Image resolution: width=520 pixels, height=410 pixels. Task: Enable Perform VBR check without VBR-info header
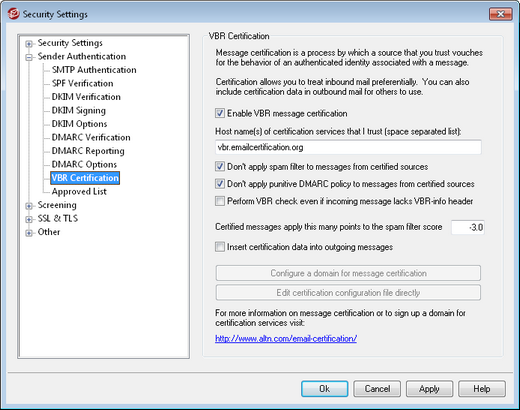(x=220, y=201)
